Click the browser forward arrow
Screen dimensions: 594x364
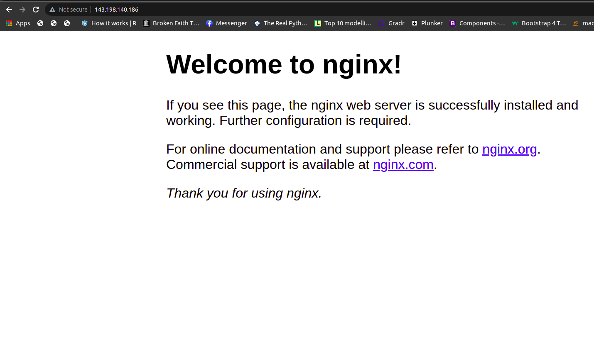coord(22,10)
